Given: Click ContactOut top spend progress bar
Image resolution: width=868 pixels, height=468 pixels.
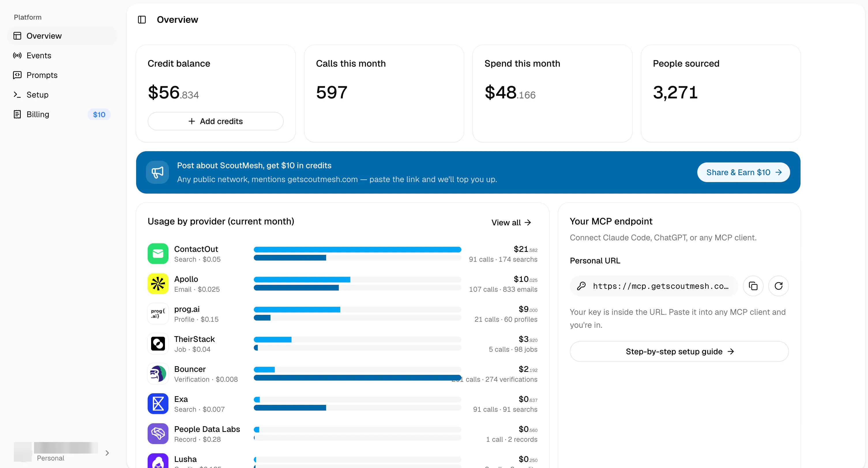Looking at the screenshot, I should coord(357,250).
